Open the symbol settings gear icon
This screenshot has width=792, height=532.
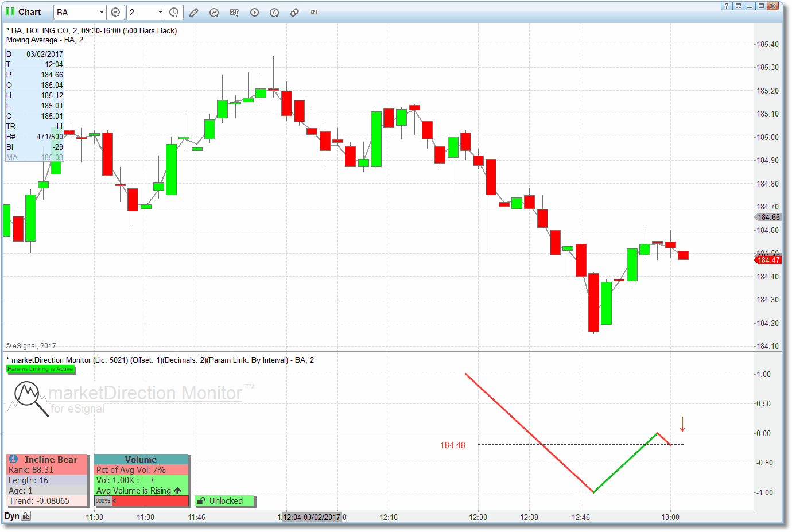point(115,12)
